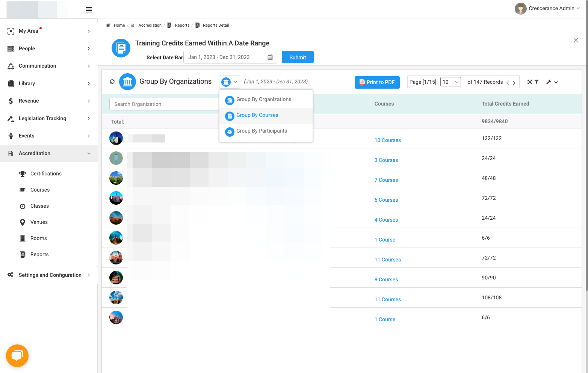
Task: Toggle the group-by selector dropdown
Action: pyautogui.click(x=230, y=82)
